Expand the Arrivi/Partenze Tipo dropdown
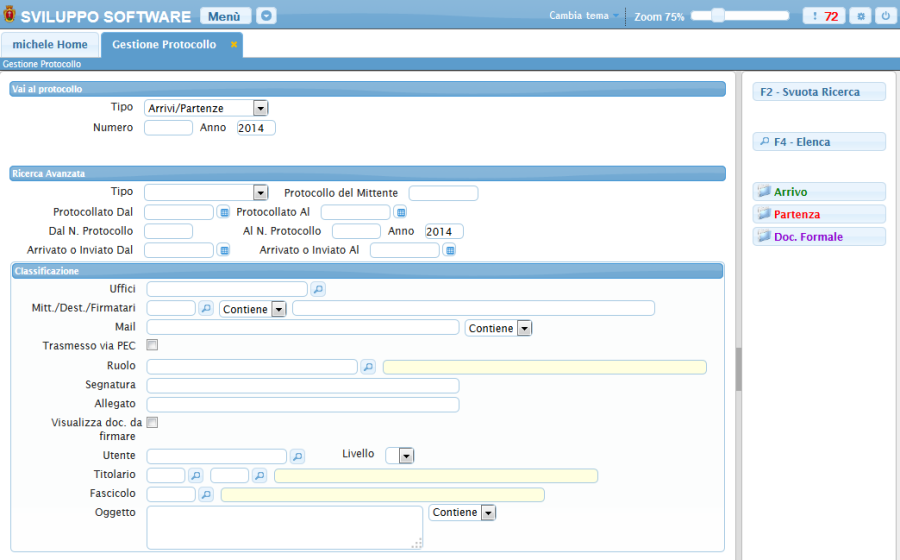 pyautogui.click(x=260, y=108)
